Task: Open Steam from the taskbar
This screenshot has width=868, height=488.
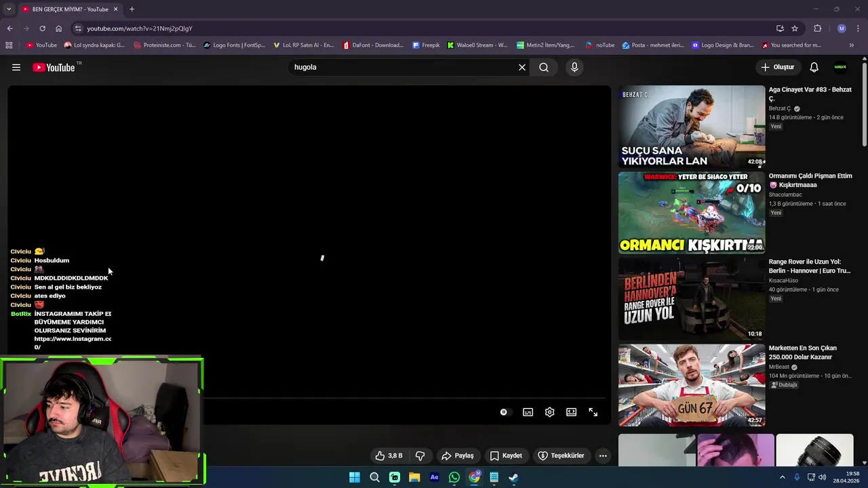Action: (x=514, y=477)
